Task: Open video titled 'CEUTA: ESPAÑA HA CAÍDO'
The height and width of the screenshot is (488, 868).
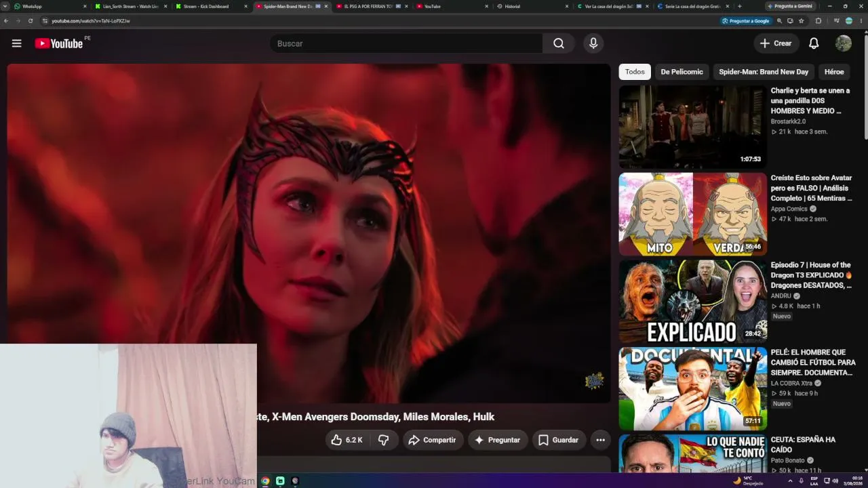Action: (x=803, y=445)
